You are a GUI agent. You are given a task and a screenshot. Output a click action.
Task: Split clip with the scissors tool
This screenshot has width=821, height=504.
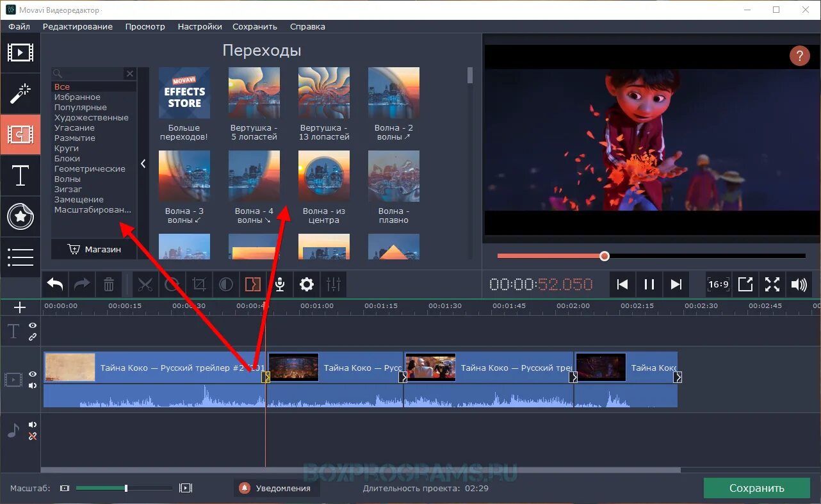146,284
